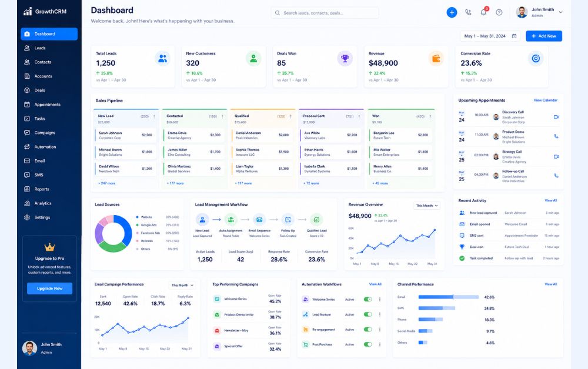This screenshot has width=588, height=369.
Task: Click the search leads, contacts, deals field
Action: click(325, 13)
